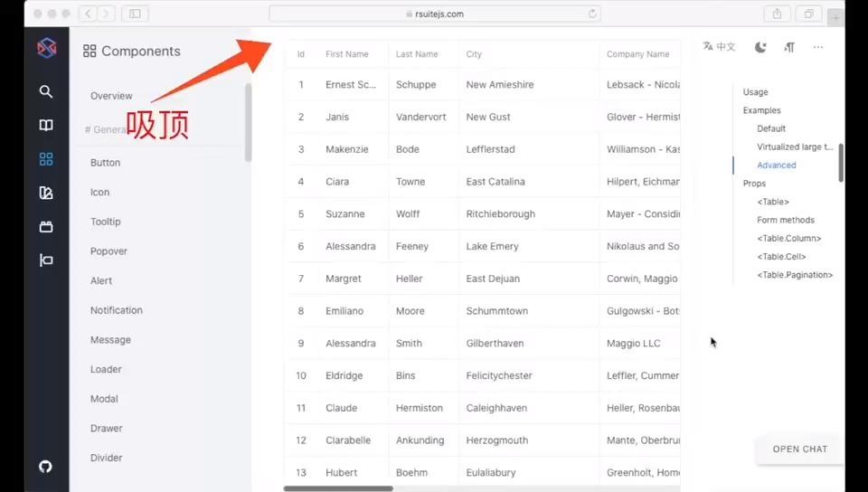Jump to Form methods section
The width and height of the screenshot is (868, 492).
pos(786,220)
